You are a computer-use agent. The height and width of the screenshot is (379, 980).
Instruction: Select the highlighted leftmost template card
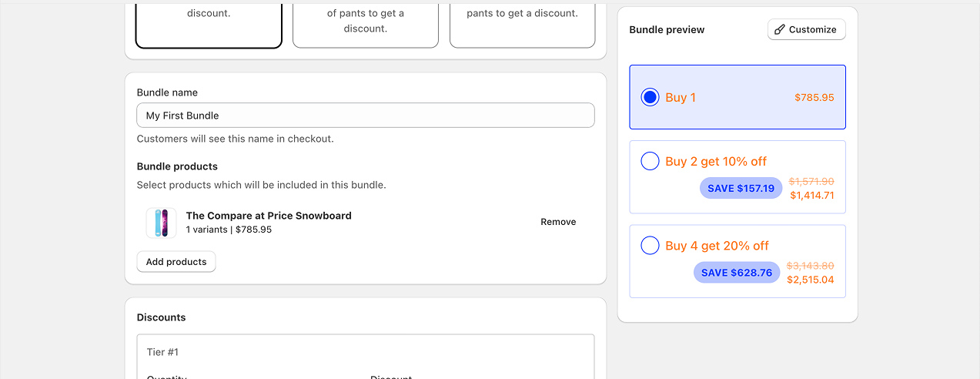pos(209,23)
